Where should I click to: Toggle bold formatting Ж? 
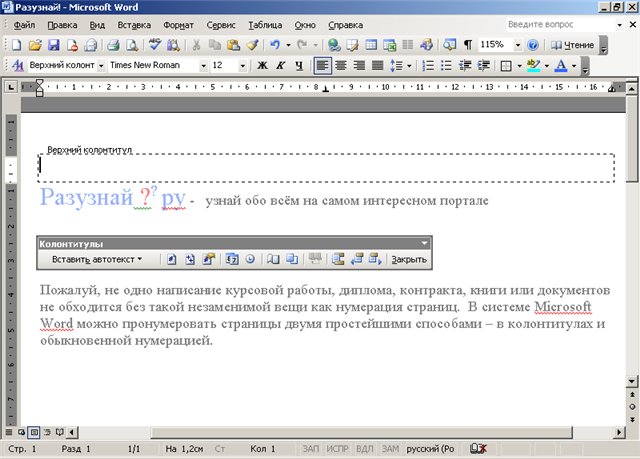[262, 65]
